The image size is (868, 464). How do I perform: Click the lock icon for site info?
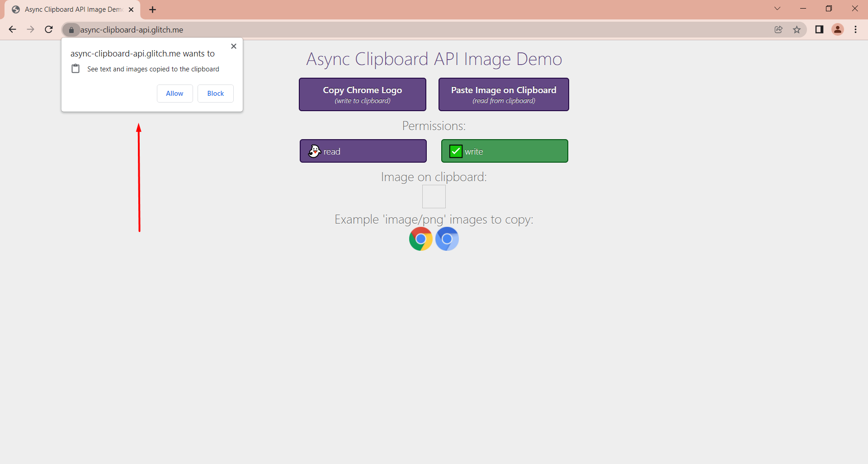71,30
